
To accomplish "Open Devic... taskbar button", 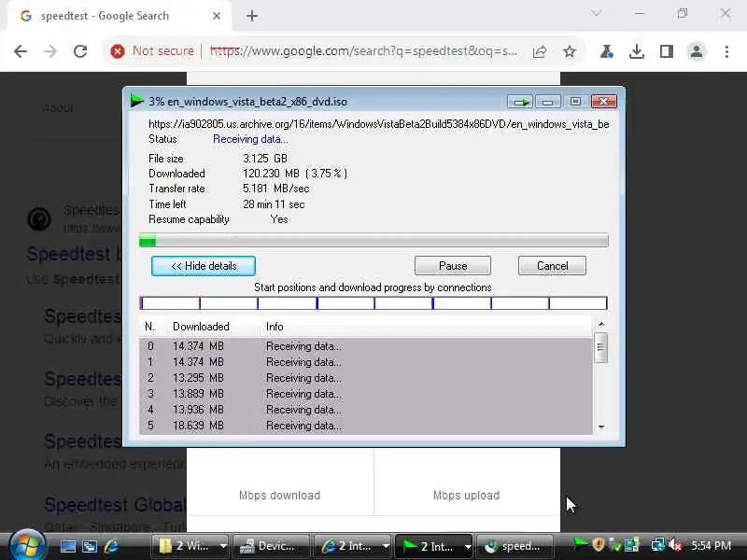I will [271, 546].
